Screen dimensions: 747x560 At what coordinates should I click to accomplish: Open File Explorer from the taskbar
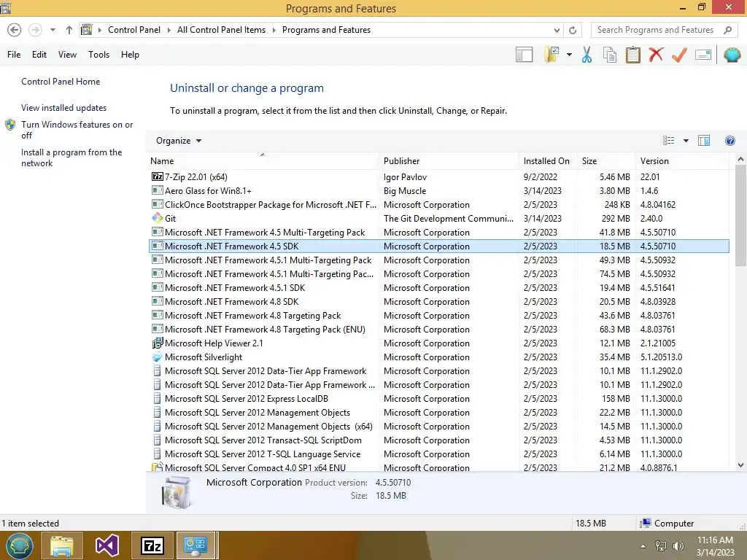tap(62, 545)
